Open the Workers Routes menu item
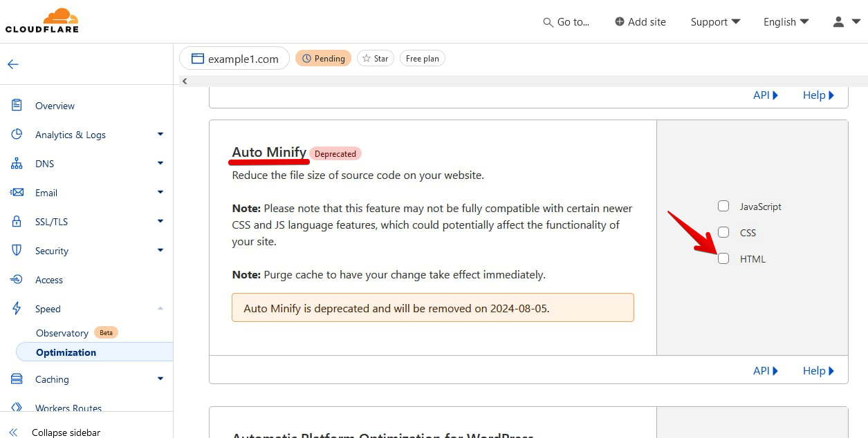 click(68, 408)
